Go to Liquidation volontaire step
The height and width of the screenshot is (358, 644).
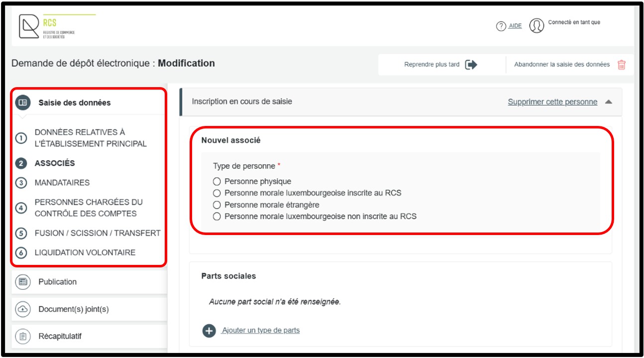coord(85,252)
